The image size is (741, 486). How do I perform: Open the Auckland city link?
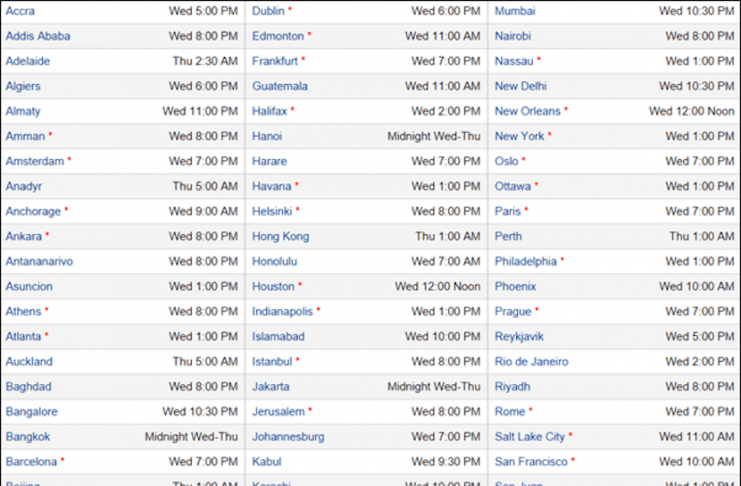click(x=29, y=362)
